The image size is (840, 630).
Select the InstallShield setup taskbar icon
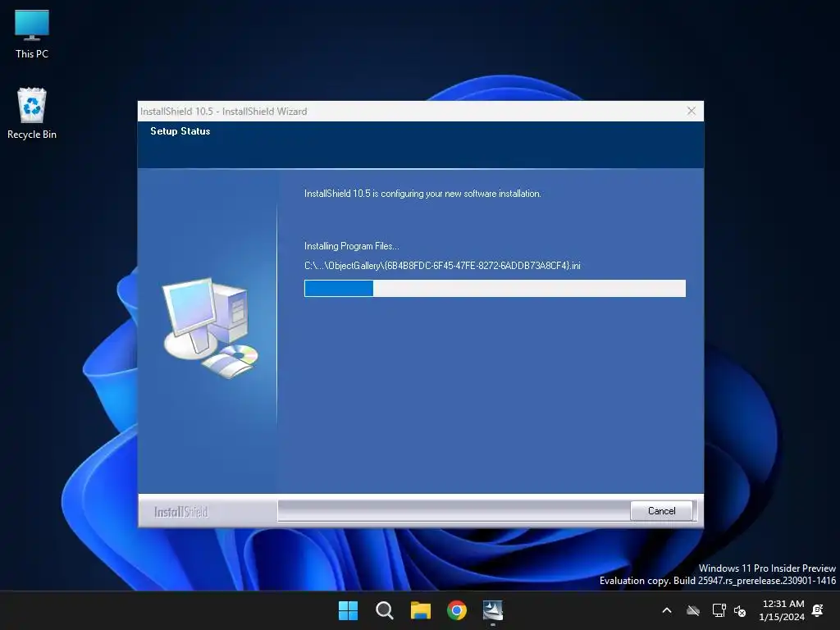click(x=493, y=610)
